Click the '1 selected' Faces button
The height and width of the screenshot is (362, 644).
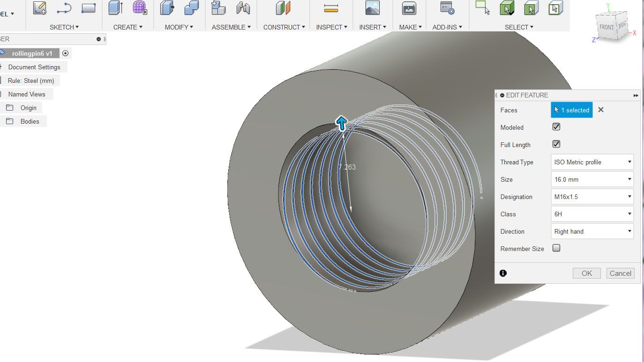click(572, 110)
